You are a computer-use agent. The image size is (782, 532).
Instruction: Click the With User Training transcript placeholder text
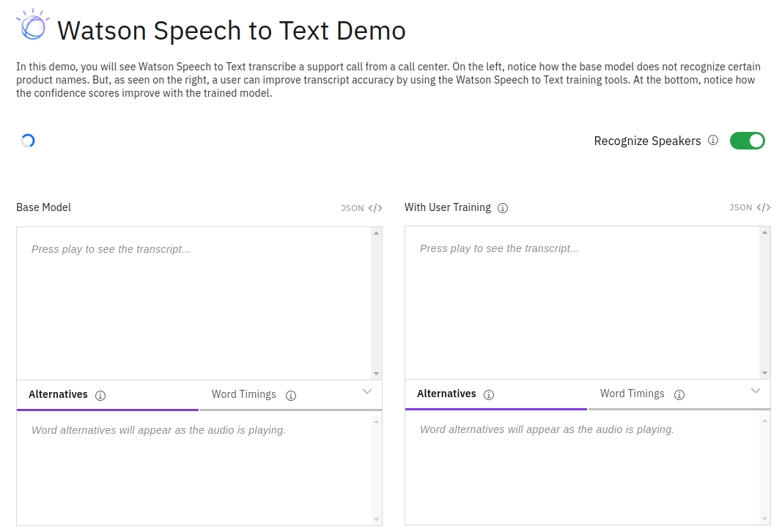point(499,249)
